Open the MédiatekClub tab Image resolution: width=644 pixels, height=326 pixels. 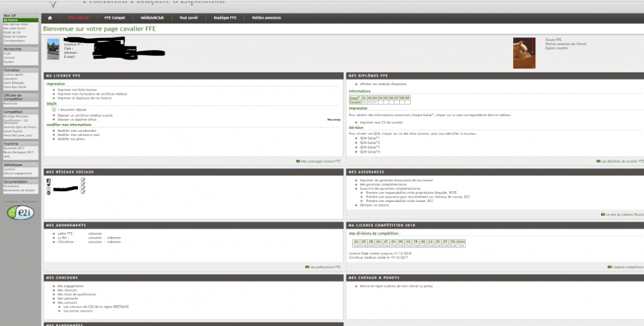pyautogui.click(x=152, y=18)
